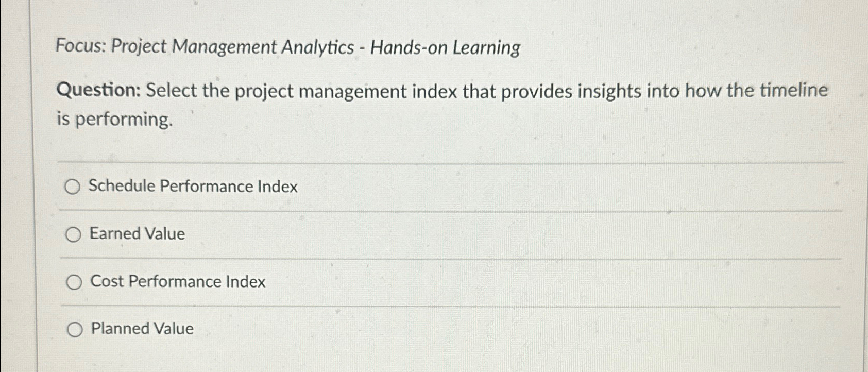Click the Earned Value option text
This screenshot has width=868, height=372.
tap(137, 234)
